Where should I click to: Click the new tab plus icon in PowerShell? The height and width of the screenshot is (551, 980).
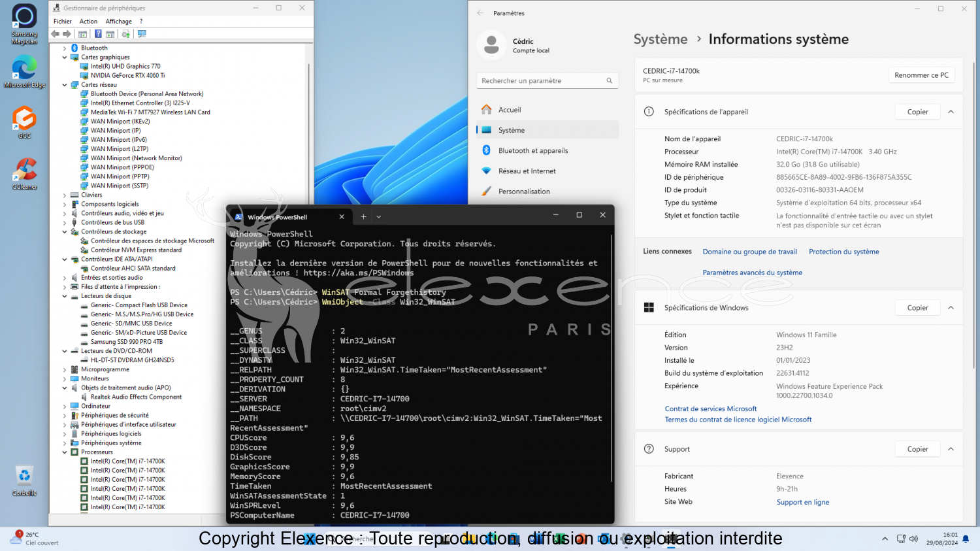(364, 216)
